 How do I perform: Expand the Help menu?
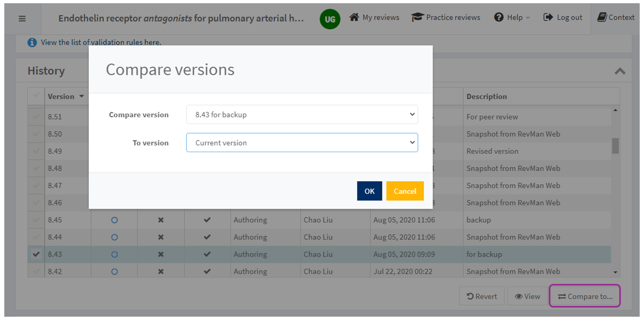point(512,17)
